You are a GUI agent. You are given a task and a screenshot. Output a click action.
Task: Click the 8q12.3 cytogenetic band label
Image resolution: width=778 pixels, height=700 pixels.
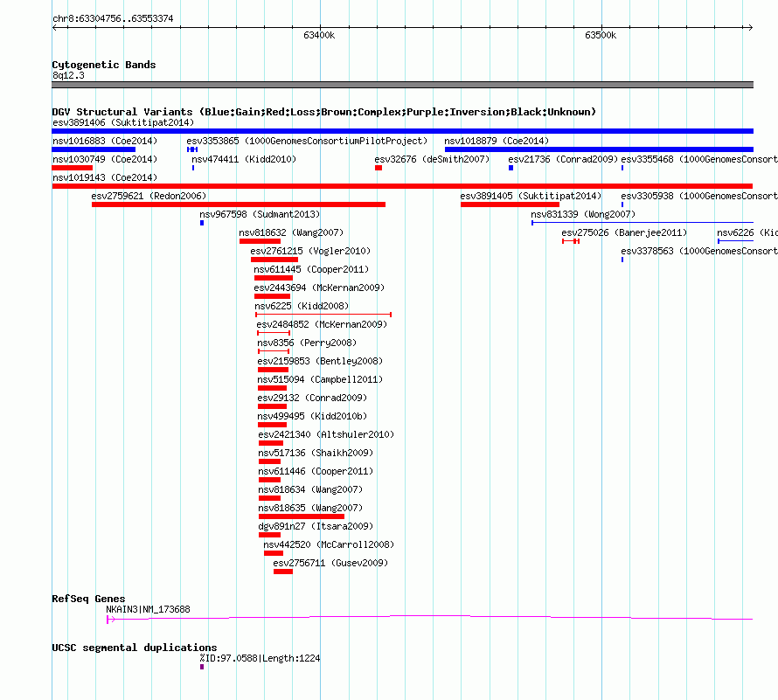68,75
